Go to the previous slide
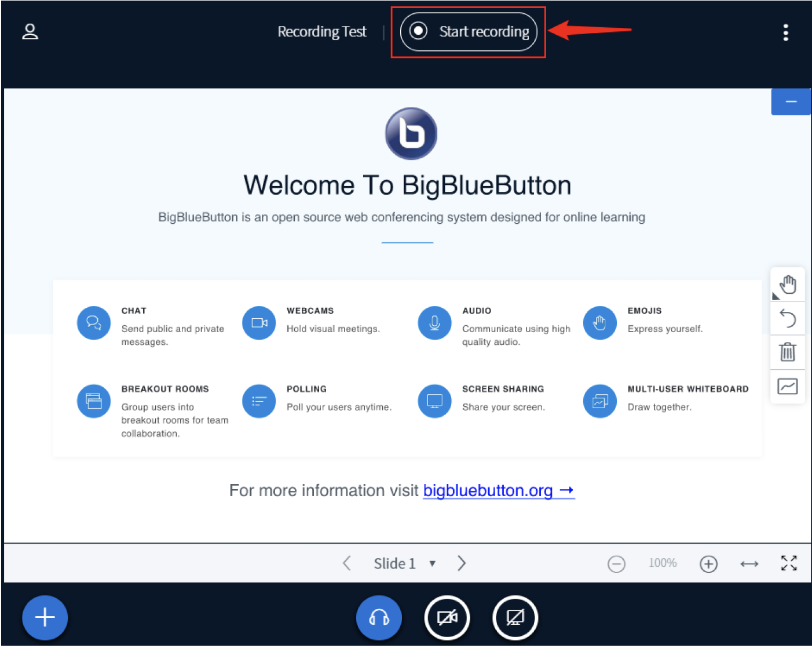 (347, 563)
